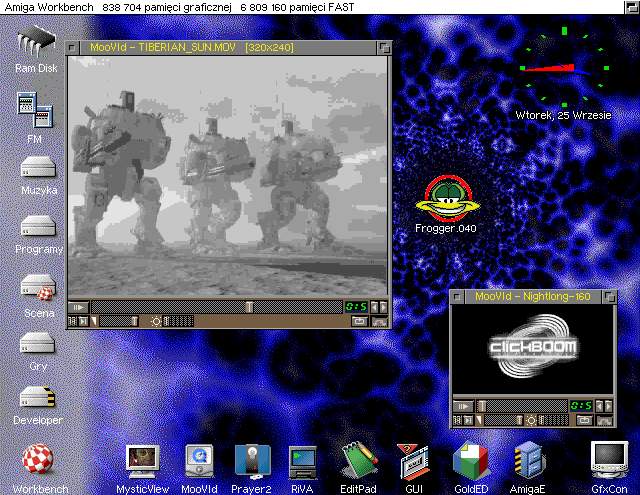Step back one frame in the Nightlong window
This screenshot has height=495, width=640.
coord(599,406)
